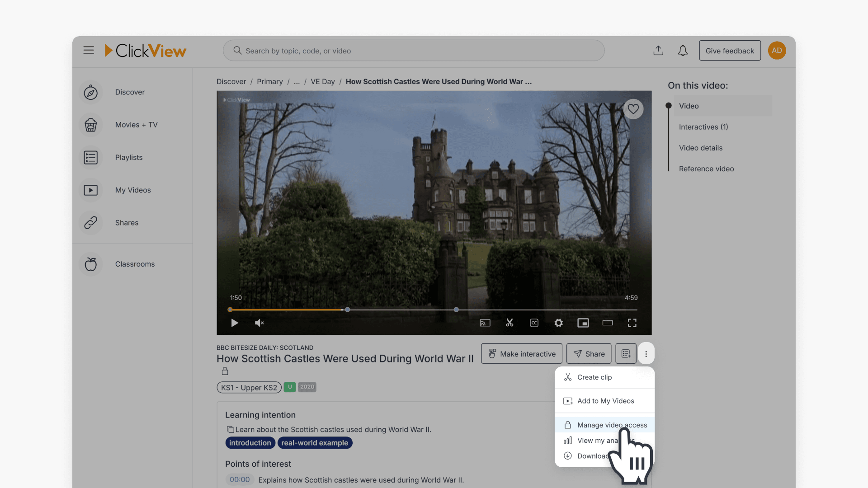Unmute the video audio
Viewport: 868px width, 488px height.
[259, 323]
